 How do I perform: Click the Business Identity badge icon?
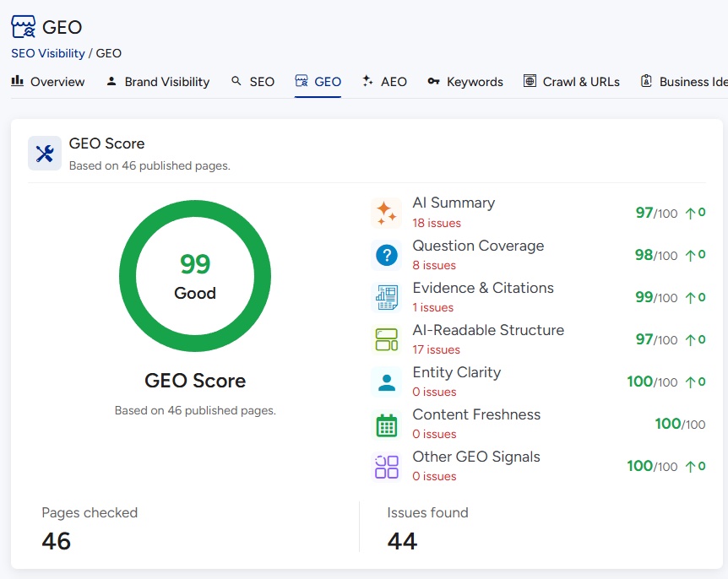pos(646,81)
